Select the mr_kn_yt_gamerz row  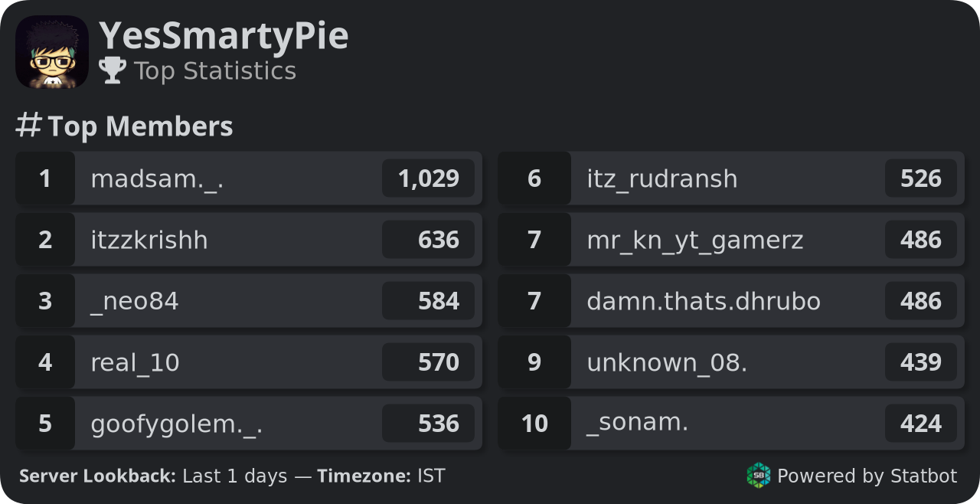click(731, 240)
